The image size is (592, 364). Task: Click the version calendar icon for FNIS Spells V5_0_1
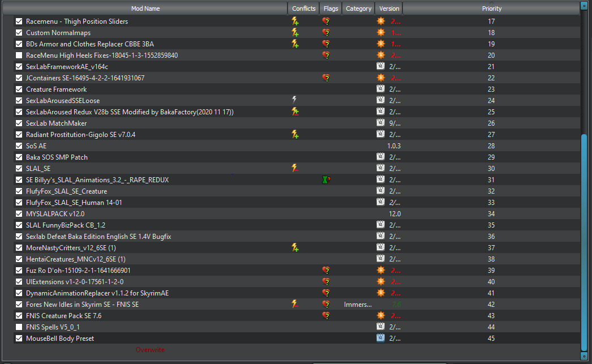[x=380, y=327]
